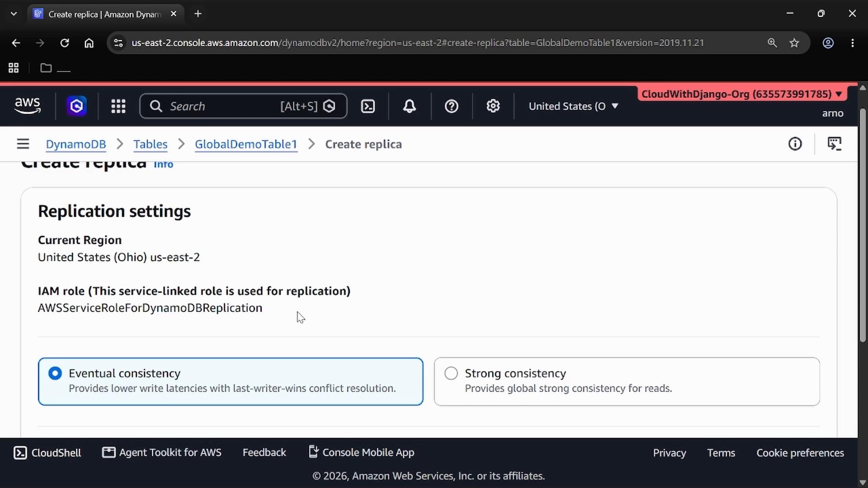Viewport: 868px width, 488px height.
Task: Open the browser zoom magnifier icon
Action: [772, 43]
